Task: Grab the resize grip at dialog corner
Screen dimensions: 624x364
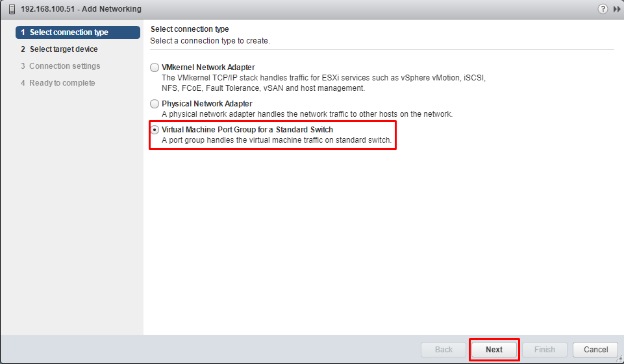Action: coord(619,359)
